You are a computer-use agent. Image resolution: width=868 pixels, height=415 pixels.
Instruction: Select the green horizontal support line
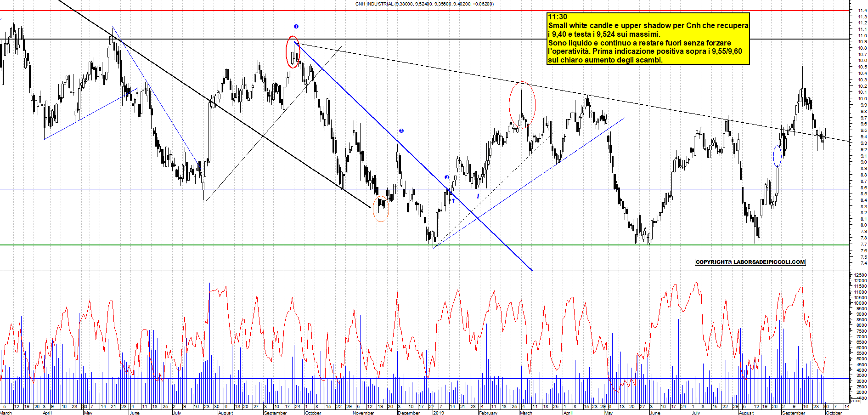[425, 245]
